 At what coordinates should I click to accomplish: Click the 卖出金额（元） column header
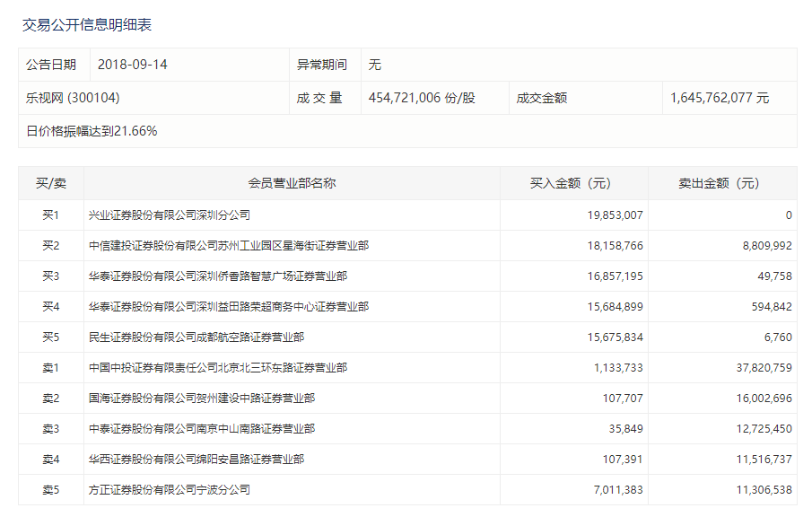tap(721, 183)
